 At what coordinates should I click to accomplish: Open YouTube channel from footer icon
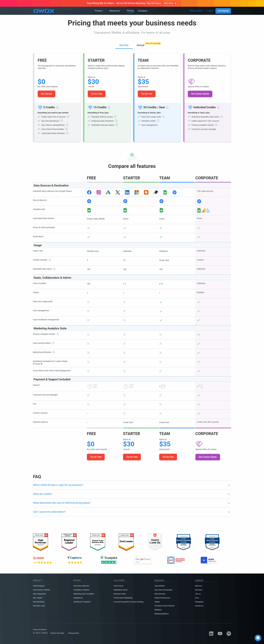(220, 633)
